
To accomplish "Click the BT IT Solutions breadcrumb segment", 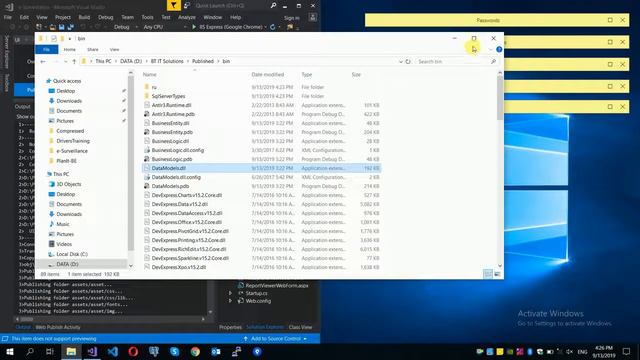I will click(x=167, y=61).
